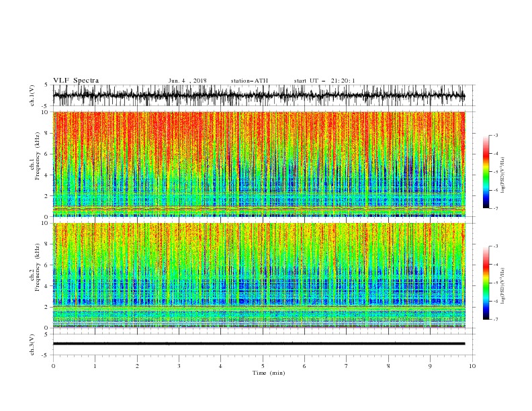Click the ch.3 flat black signal trace
Viewport: 532px width, 411px height.
(x=259, y=344)
